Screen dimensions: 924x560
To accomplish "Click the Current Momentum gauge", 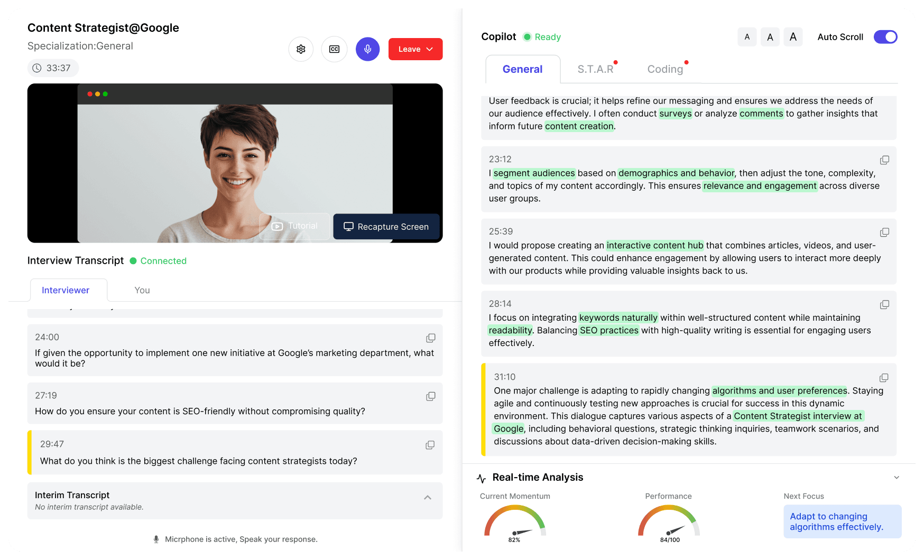I will click(x=515, y=523).
